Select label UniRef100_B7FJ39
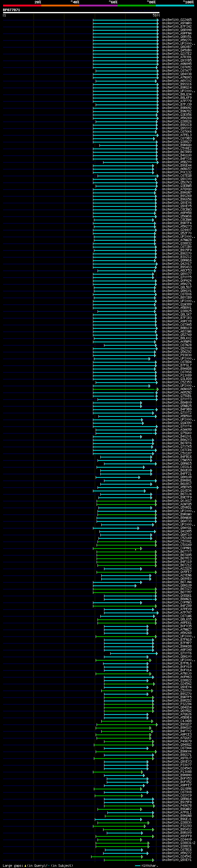197x868 pixels. coord(177,104)
